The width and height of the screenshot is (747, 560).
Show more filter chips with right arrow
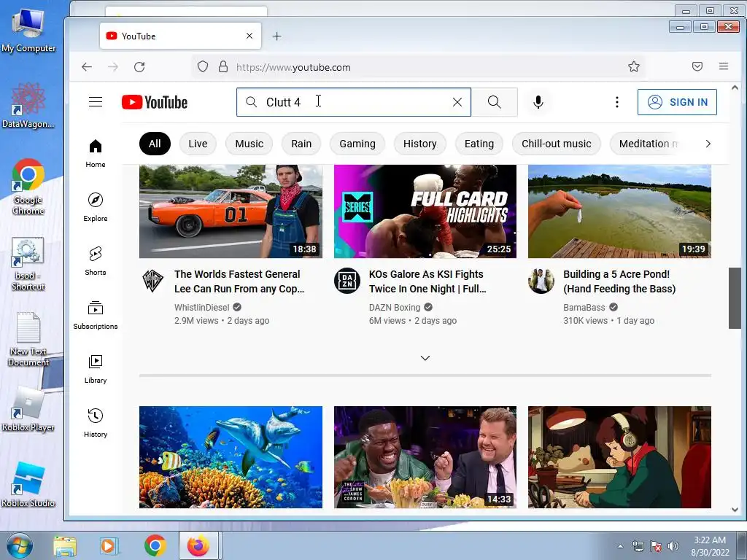[x=708, y=144]
